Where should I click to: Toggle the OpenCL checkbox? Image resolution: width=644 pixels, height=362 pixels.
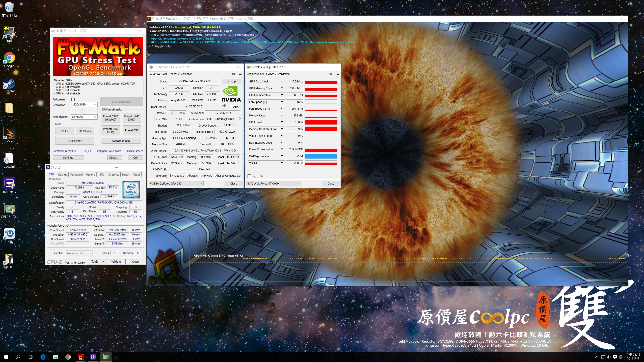pyautogui.click(x=172, y=176)
